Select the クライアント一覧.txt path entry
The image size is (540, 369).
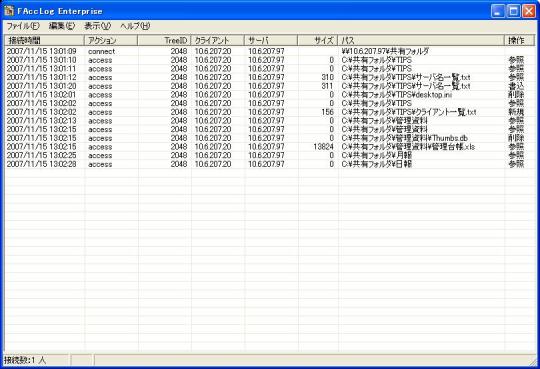pos(409,112)
